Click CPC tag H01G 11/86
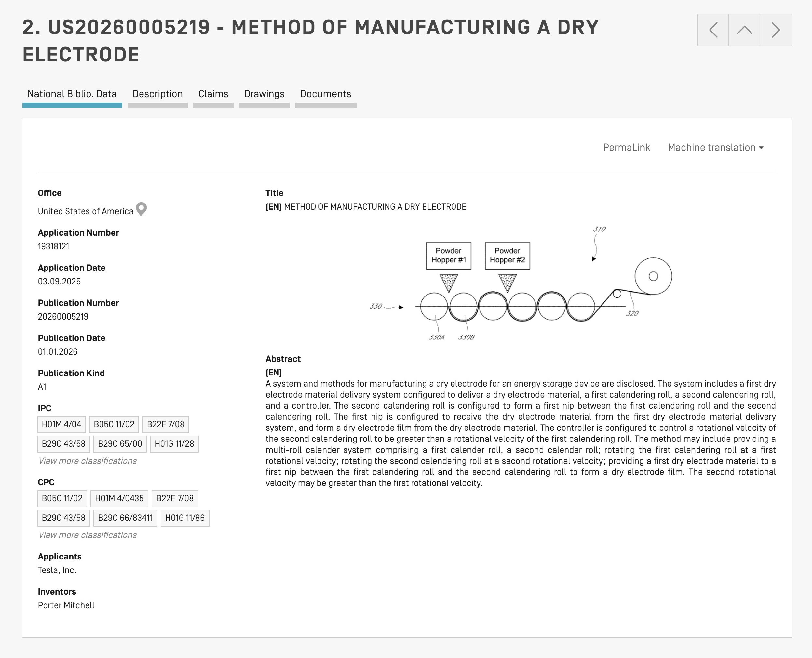The image size is (812, 658). coord(185,518)
